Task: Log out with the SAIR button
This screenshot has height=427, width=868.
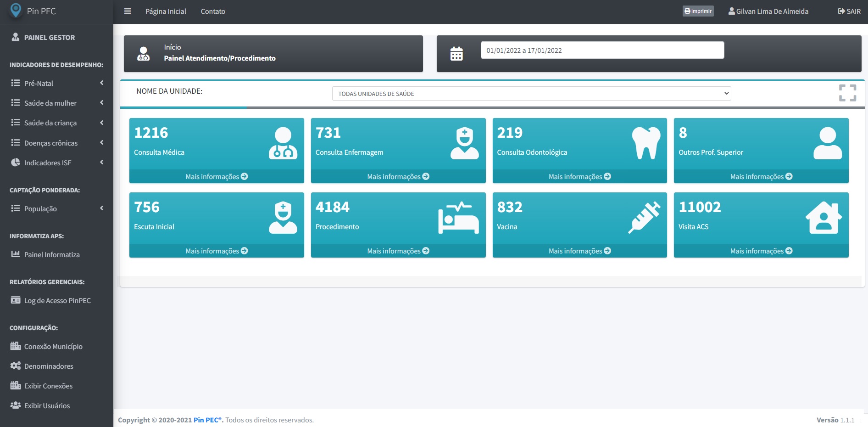Action: [849, 11]
